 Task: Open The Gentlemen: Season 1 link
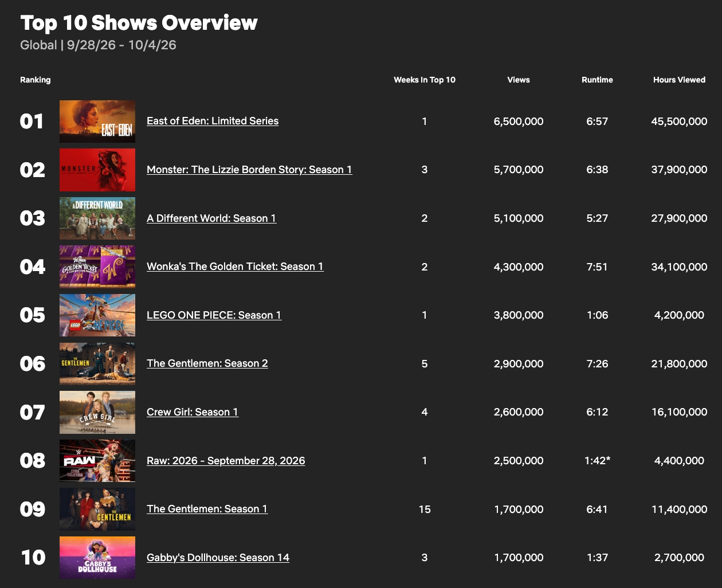tap(207, 509)
